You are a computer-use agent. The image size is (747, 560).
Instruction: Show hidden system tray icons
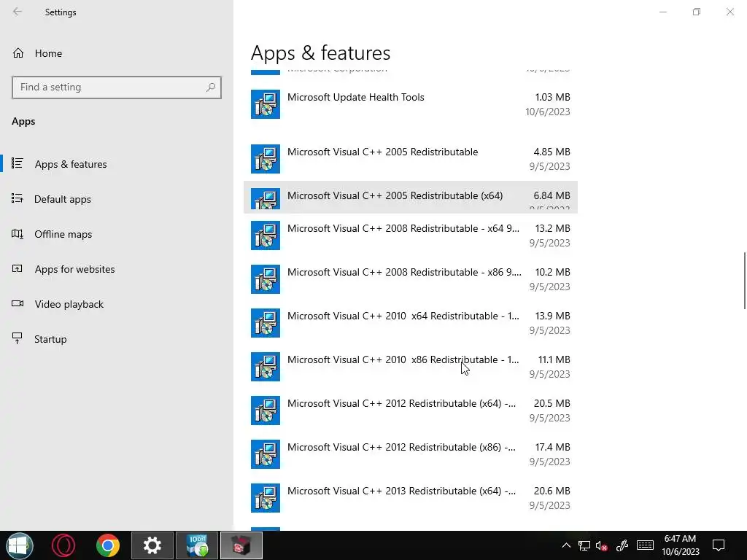click(x=566, y=545)
